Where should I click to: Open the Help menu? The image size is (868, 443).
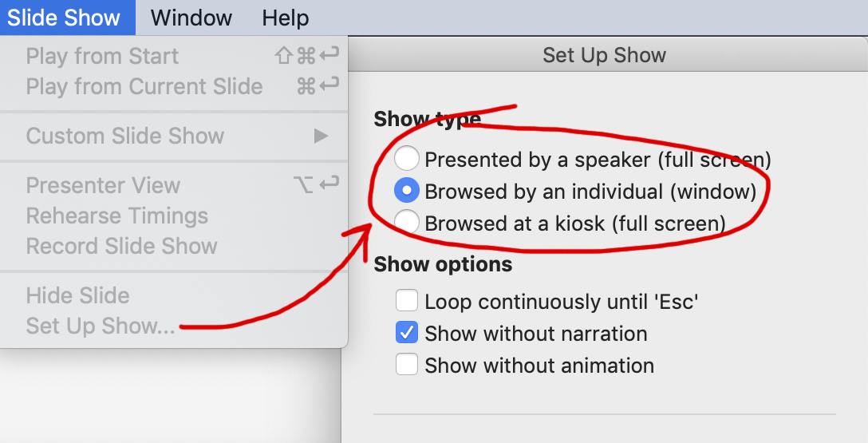tap(286, 18)
